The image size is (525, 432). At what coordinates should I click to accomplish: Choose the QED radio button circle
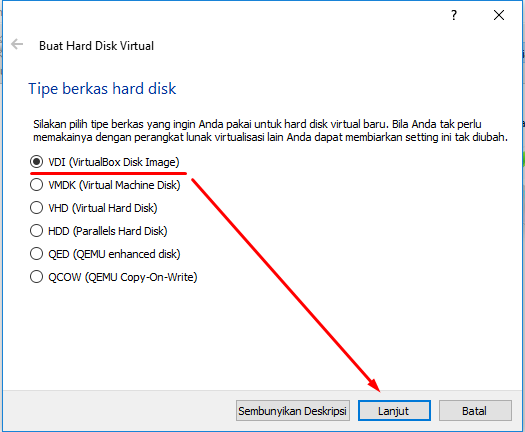(36, 254)
